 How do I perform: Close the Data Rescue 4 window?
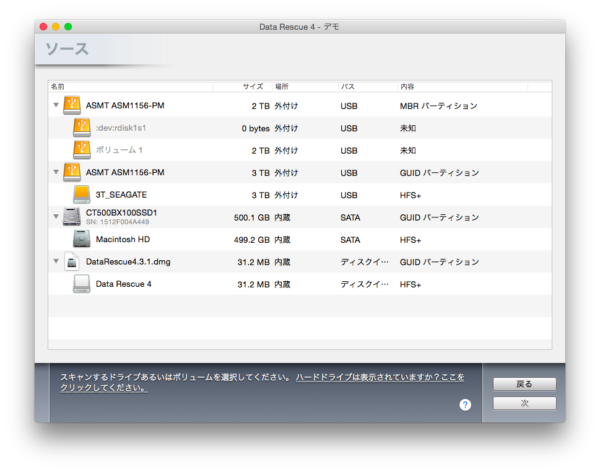coord(43,26)
